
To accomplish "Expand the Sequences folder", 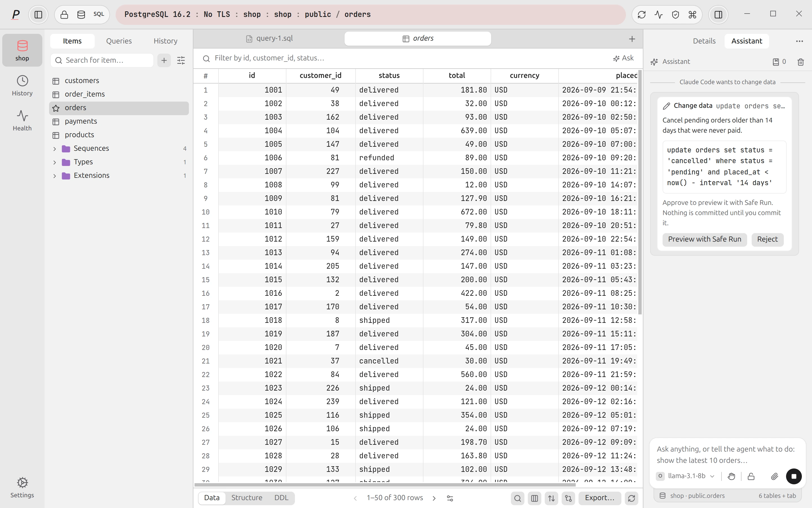I will pyautogui.click(x=54, y=148).
